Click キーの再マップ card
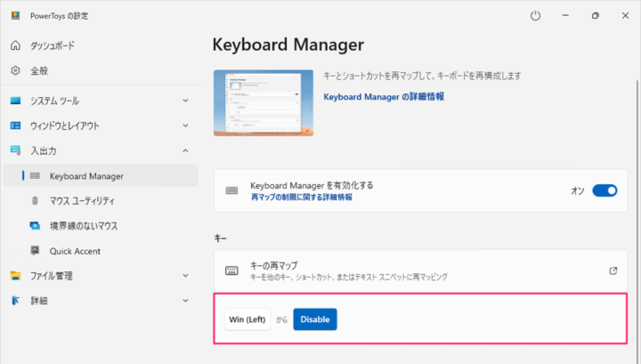The image size is (641, 364). 420,271
